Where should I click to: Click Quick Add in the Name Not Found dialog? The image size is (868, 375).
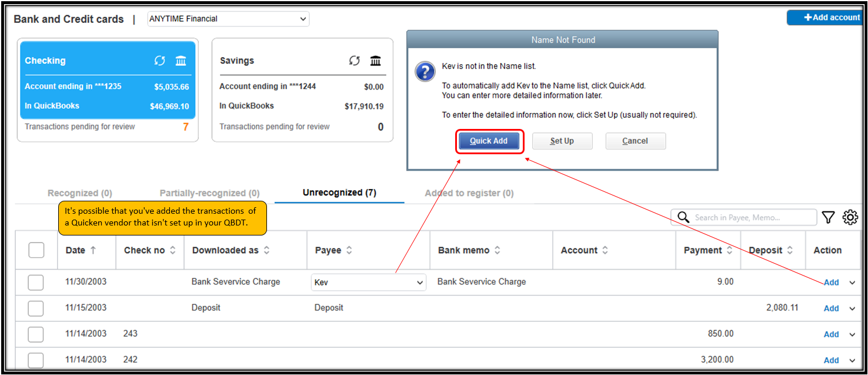[x=489, y=141]
